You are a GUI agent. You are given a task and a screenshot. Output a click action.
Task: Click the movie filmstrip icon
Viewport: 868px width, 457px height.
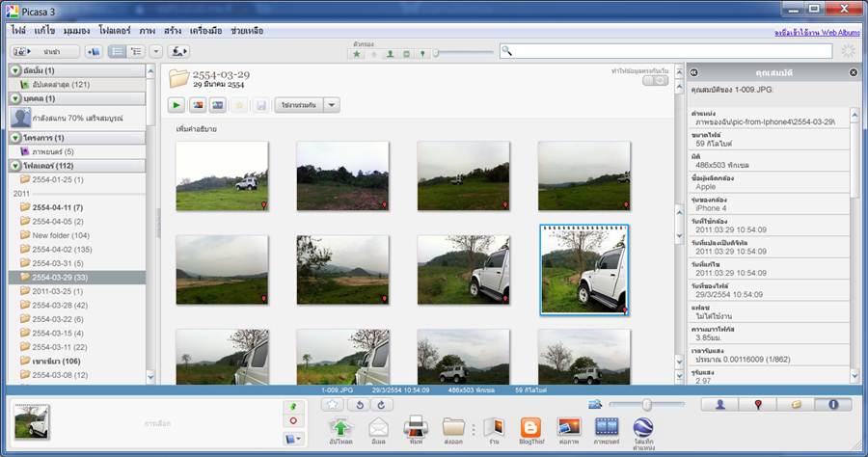point(607,428)
